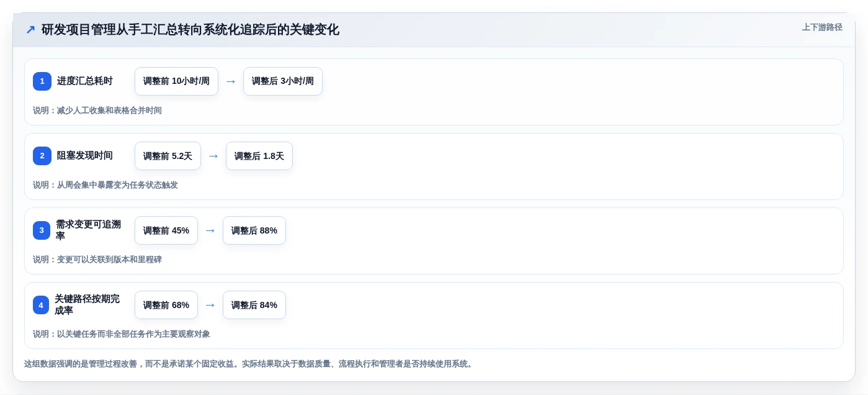Screen dimensions: 868x395
Task: Click the arrow between 68% and 84%
Action: [x=210, y=305]
